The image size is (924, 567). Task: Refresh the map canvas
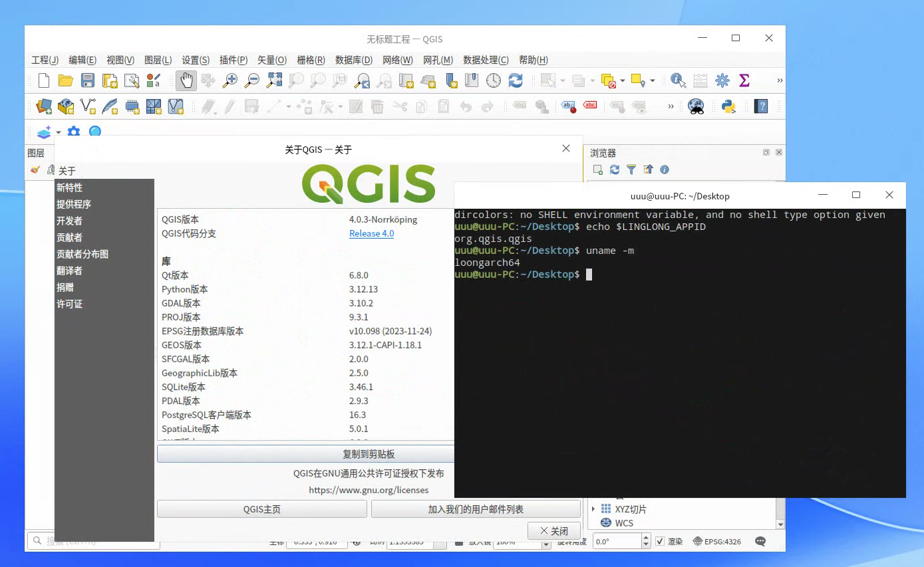[x=516, y=80]
